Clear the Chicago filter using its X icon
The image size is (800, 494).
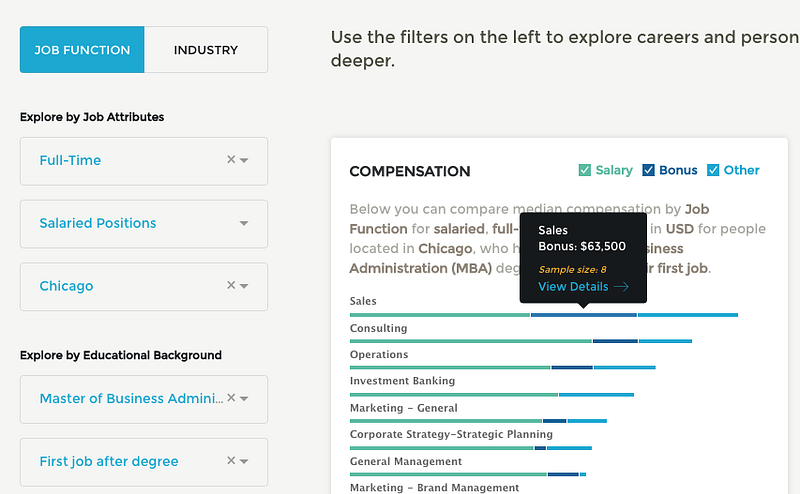tap(231, 286)
